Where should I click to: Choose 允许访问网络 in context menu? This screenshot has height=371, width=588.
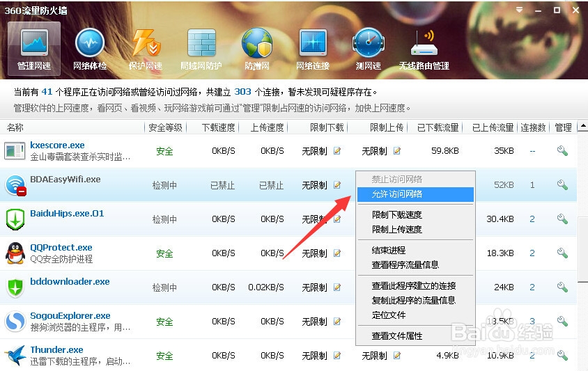[x=415, y=194]
